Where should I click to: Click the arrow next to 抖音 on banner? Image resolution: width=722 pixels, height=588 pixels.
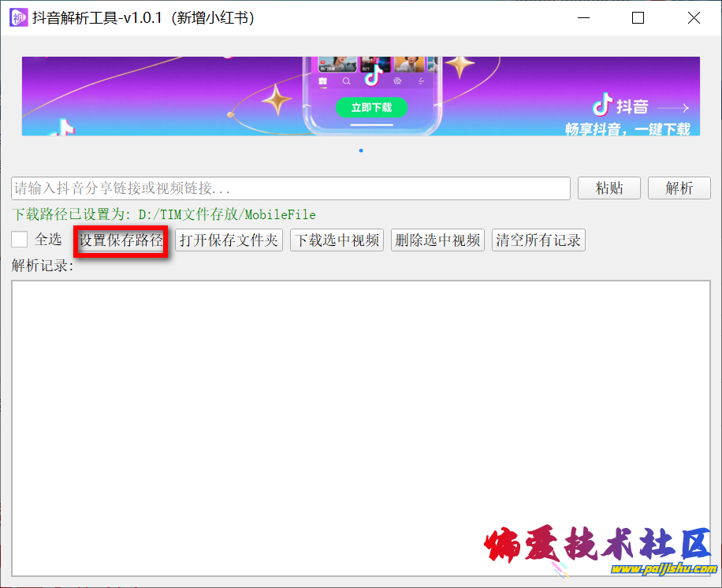(x=673, y=108)
